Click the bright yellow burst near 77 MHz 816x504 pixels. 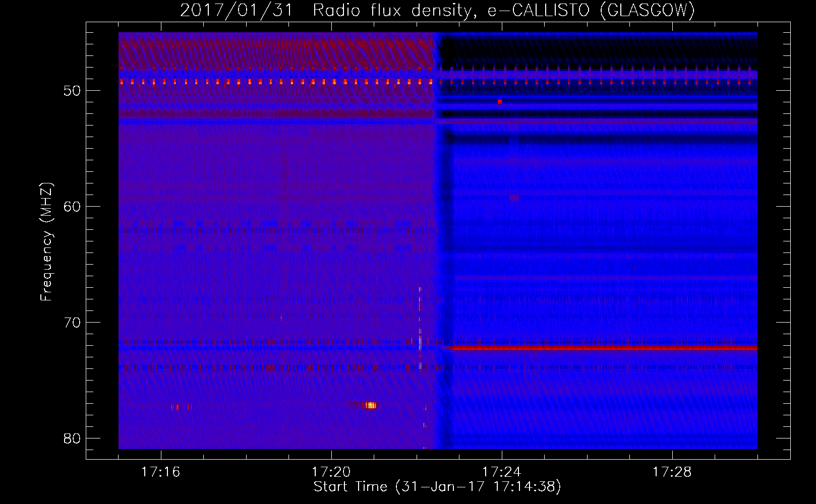[371, 405]
